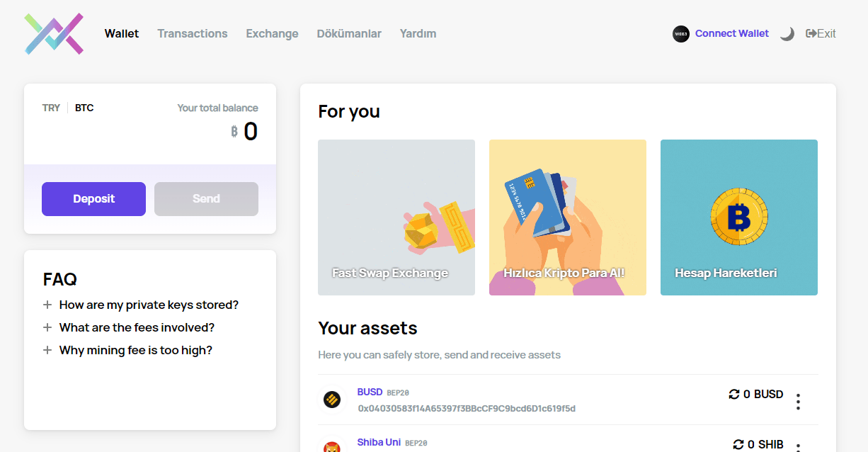Refresh the SHIB balance
The width and height of the screenshot is (868, 452).
point(738,444)
